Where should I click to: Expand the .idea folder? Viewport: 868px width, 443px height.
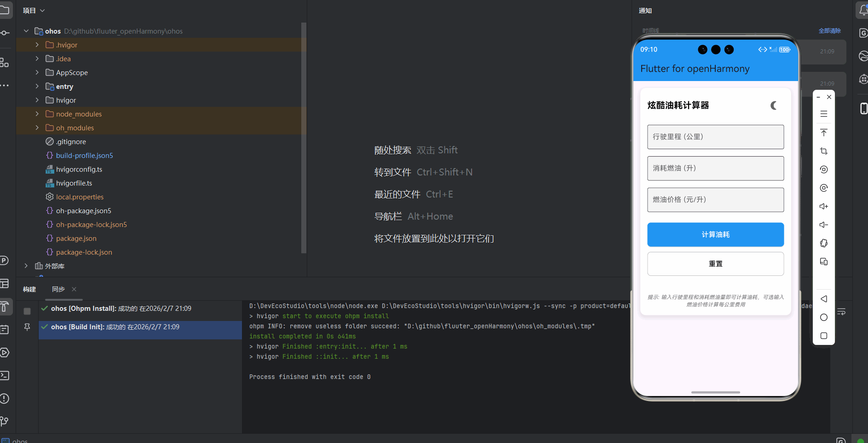37,58
